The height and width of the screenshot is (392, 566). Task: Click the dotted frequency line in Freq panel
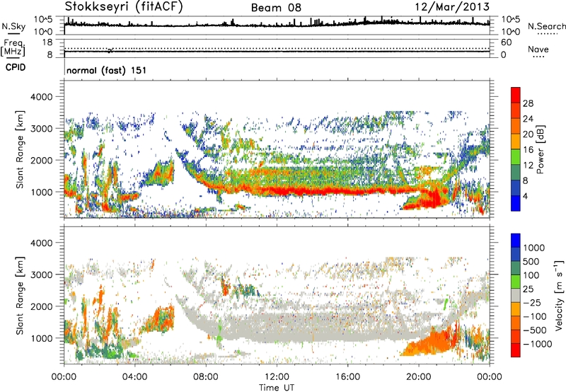(277, 48)
